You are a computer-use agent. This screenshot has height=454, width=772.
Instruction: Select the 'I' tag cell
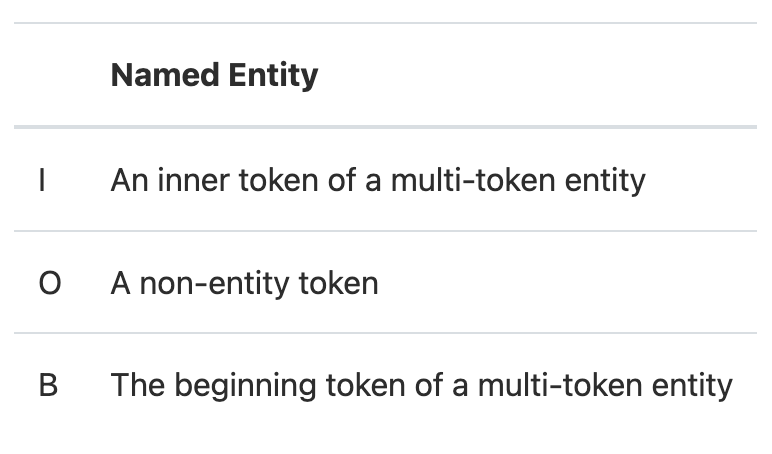click(42, 180)
